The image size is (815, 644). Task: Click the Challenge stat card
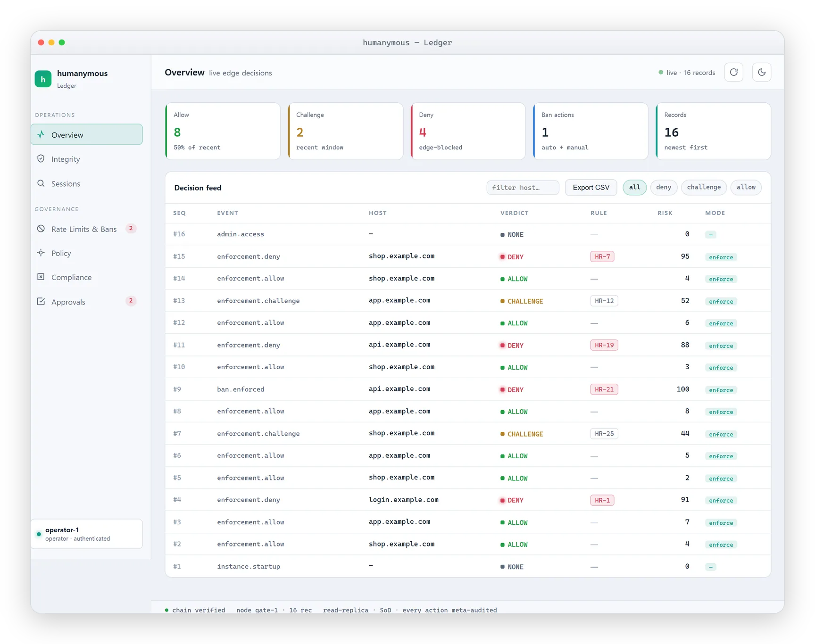point(345,132)
